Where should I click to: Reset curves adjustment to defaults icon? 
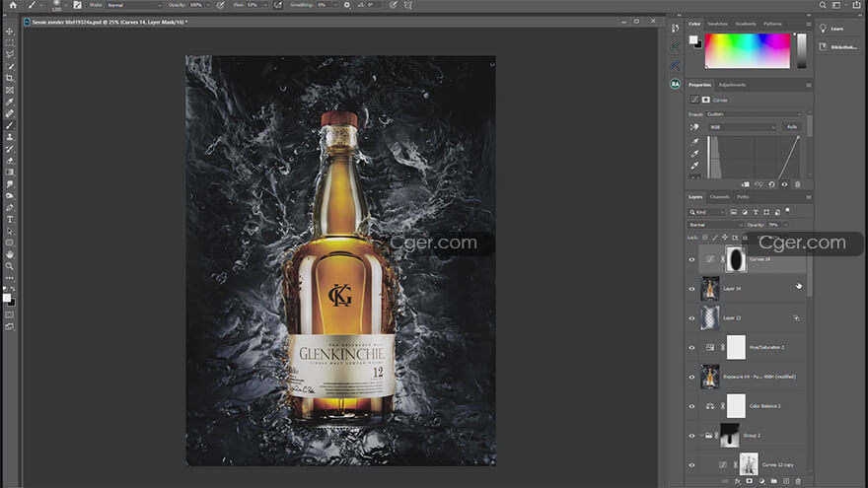771,184
